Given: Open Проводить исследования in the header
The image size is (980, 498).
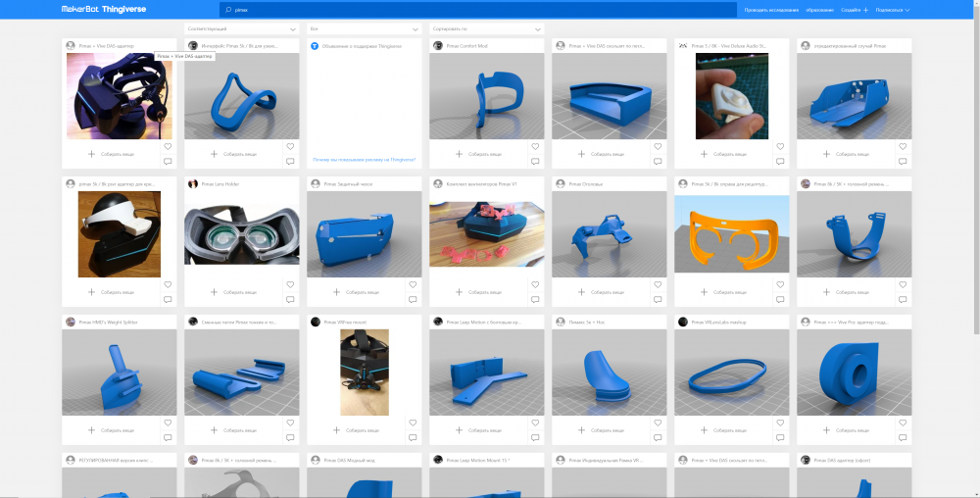Looking at the screenshot, I should [771, 10].
